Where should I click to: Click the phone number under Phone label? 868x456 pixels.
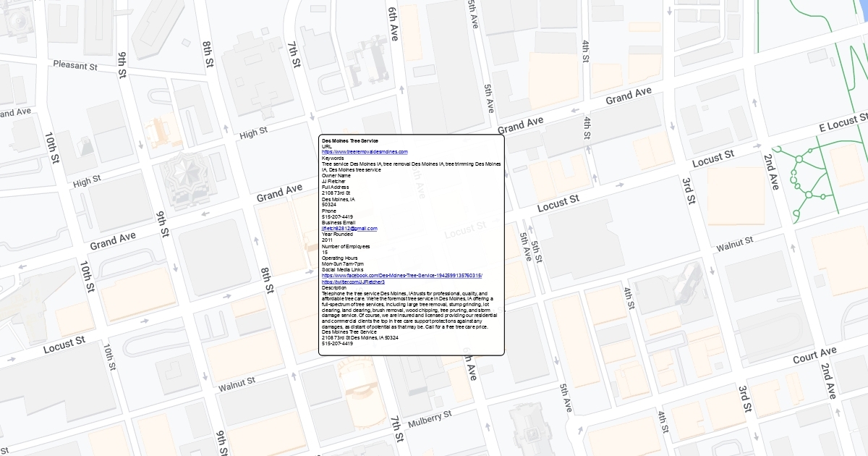click(337, 217)
